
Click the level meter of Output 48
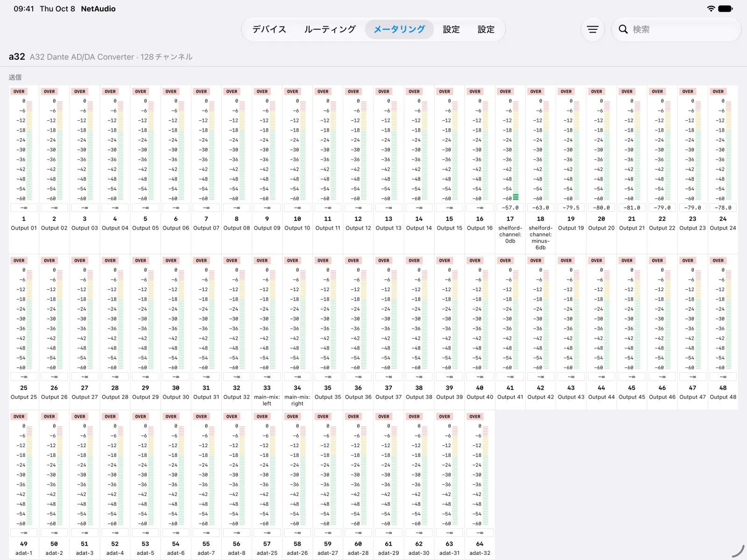point(729,319)
